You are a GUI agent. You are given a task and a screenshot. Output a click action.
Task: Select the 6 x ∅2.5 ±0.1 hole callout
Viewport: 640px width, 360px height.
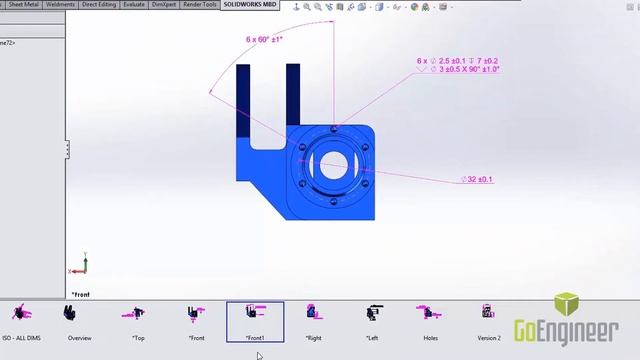(458, 65)
